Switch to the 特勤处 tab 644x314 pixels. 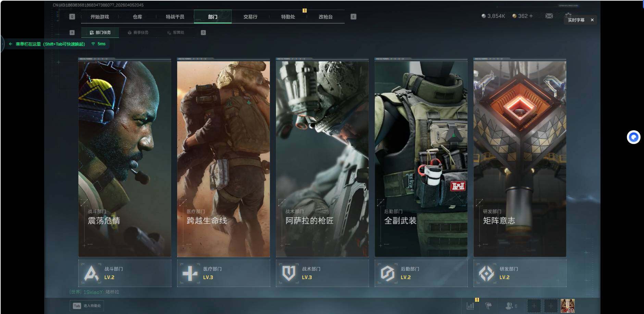coord(288,17)
